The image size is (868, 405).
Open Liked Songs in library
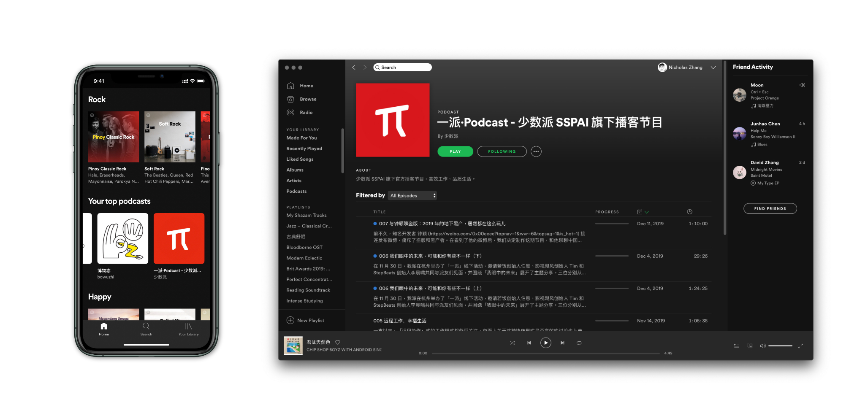click(300, 159)
